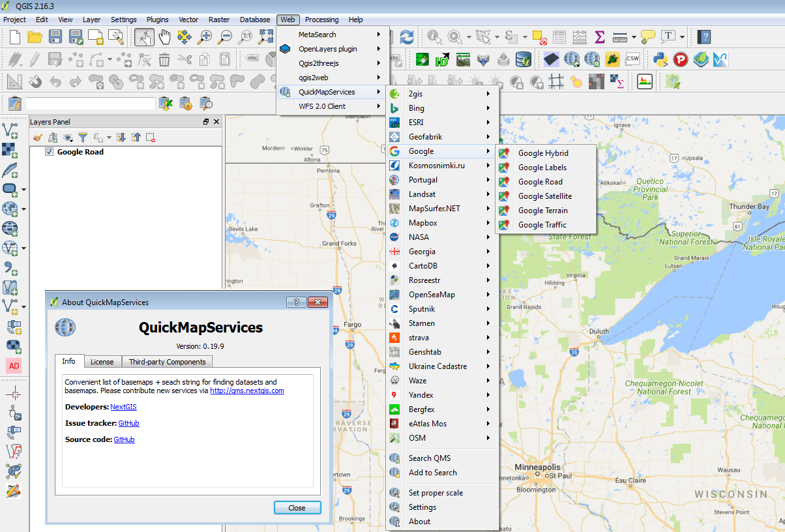Click the Filter Legend icon
This screenshot has height=532, width=785.
coord(83,138)
